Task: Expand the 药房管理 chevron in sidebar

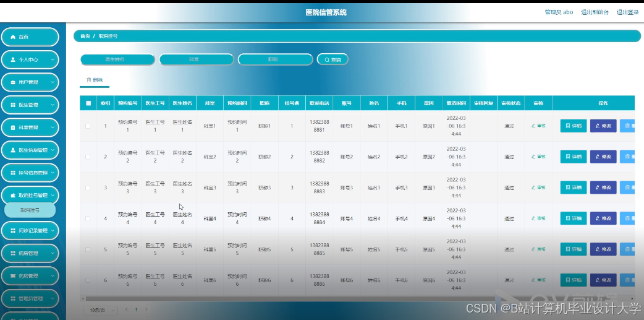Action: (53, 276)
